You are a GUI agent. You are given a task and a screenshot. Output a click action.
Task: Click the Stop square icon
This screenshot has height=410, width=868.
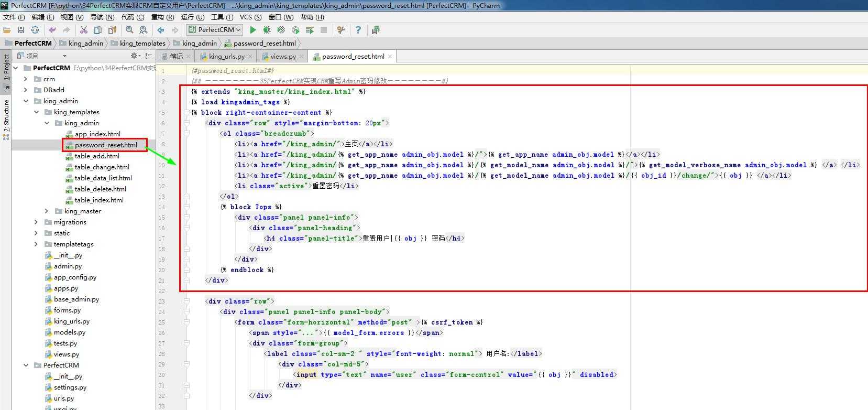click(x=324, y=30)
